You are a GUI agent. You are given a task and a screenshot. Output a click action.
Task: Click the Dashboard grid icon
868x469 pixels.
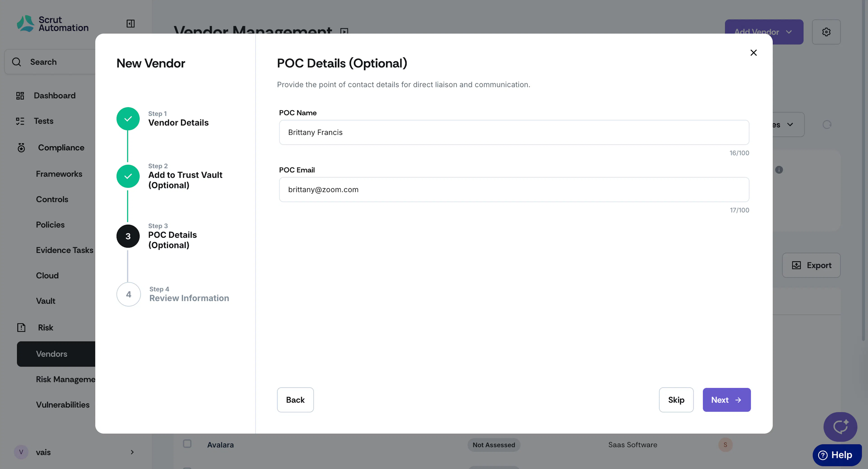20,96
